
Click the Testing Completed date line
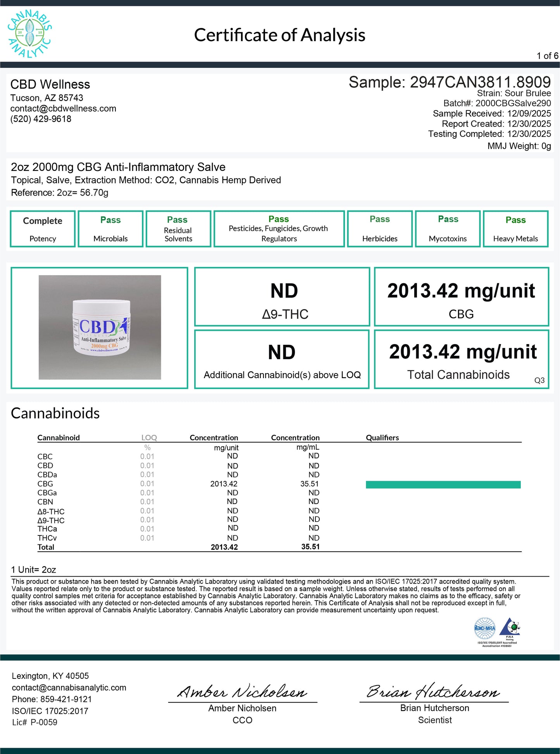489,134
